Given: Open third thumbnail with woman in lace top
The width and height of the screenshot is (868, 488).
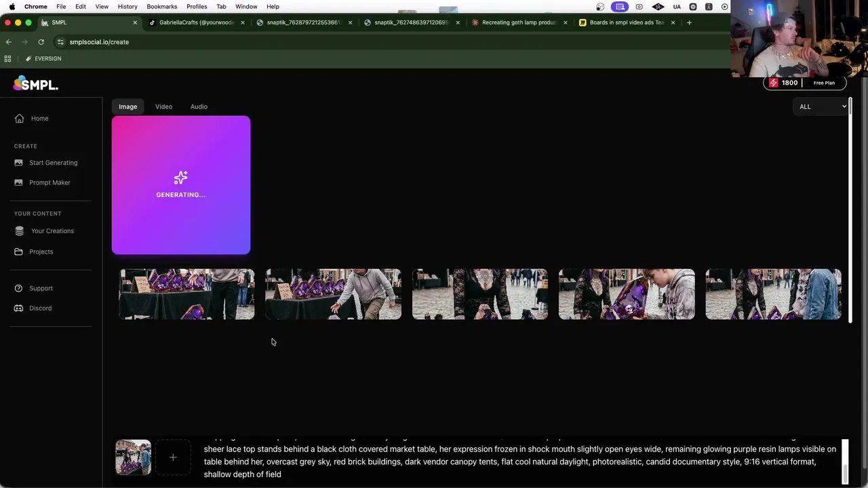Looking at the screenshot, I should (x=480, y=294).
